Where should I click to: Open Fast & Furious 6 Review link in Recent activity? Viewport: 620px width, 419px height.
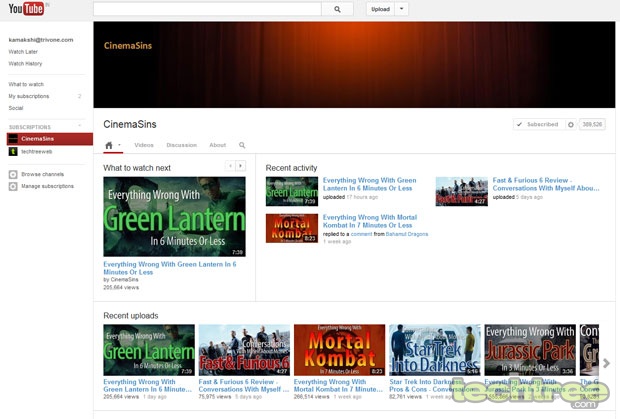coord(546,184)
